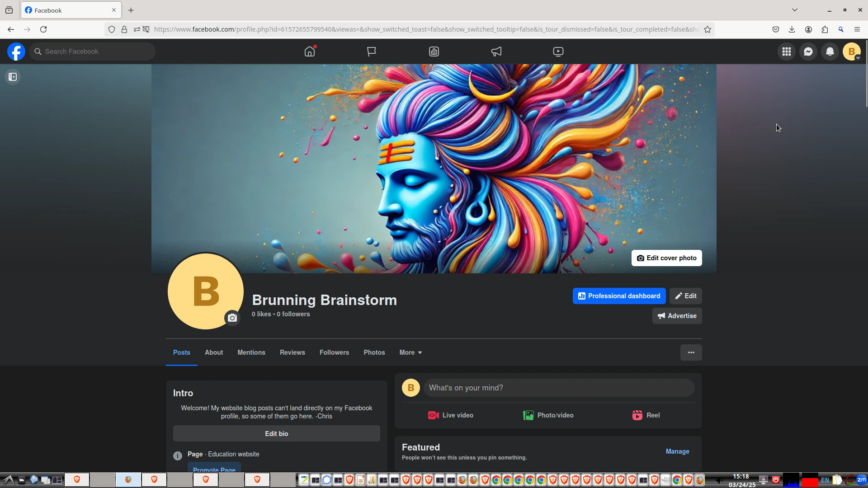Image resolution: width=868 pixels, height=488 pixels.
Task: Toggle the left sidebar panel icon
Action: coord(13,77)
